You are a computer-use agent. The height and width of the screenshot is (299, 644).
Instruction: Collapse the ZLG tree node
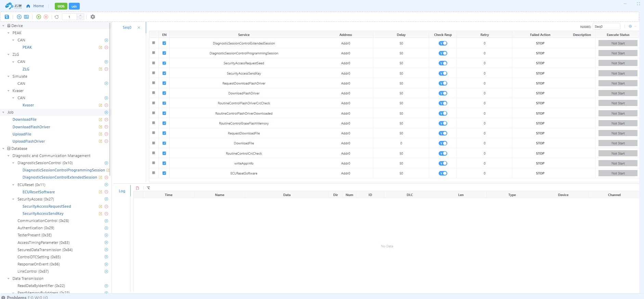pos(9,54)
